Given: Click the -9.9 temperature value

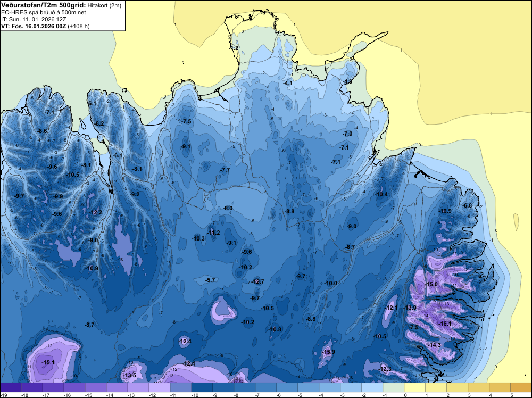Looking at the screenshot, I should click(x=58, y=196).
